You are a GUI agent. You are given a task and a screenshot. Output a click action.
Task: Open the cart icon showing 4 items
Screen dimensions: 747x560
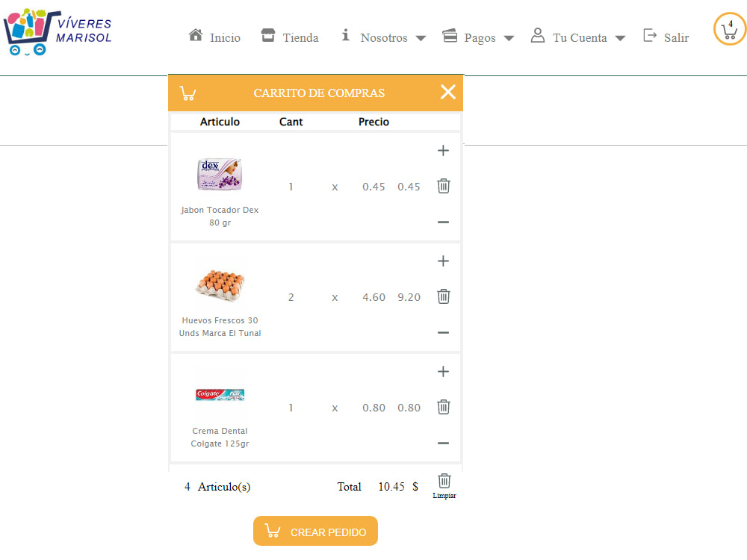coord(729,29)
